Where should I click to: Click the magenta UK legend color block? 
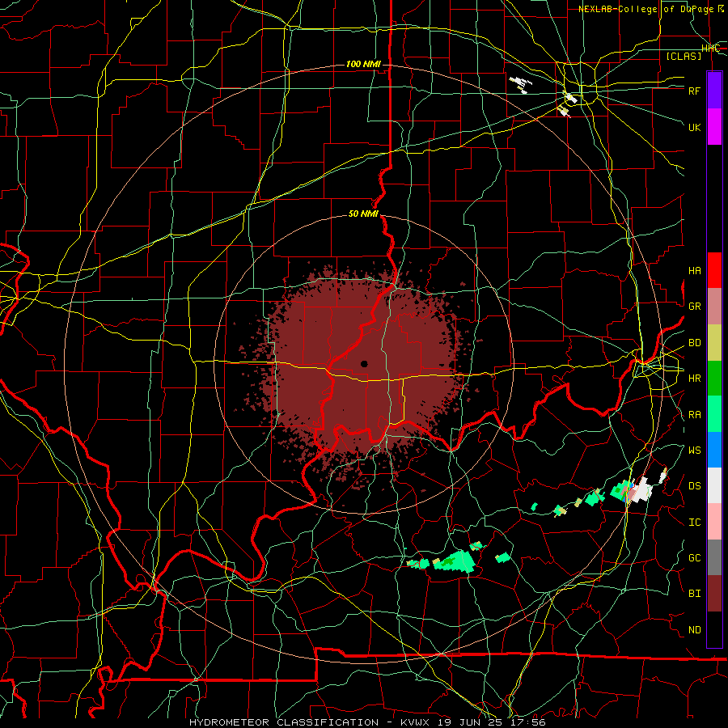coord(714,127)
